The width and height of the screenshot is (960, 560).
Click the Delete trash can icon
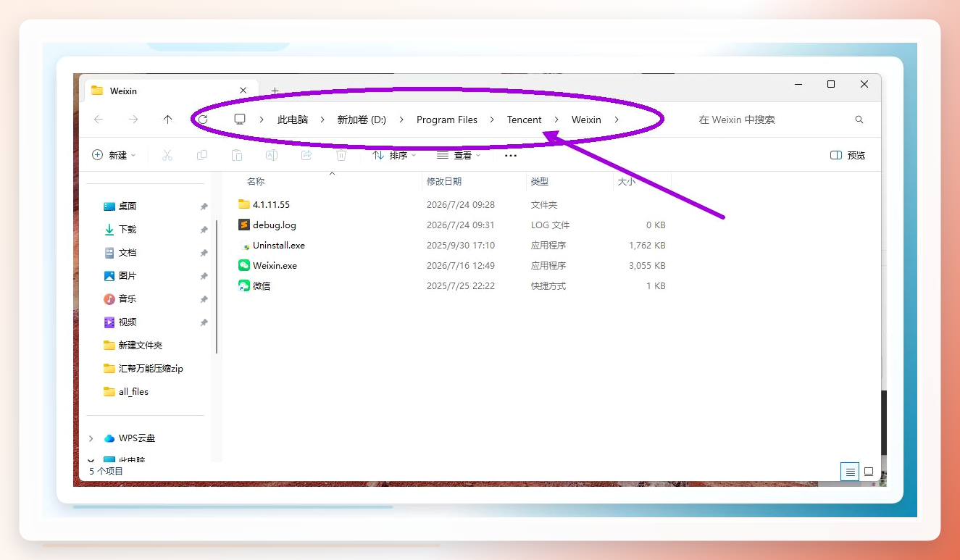341,155
